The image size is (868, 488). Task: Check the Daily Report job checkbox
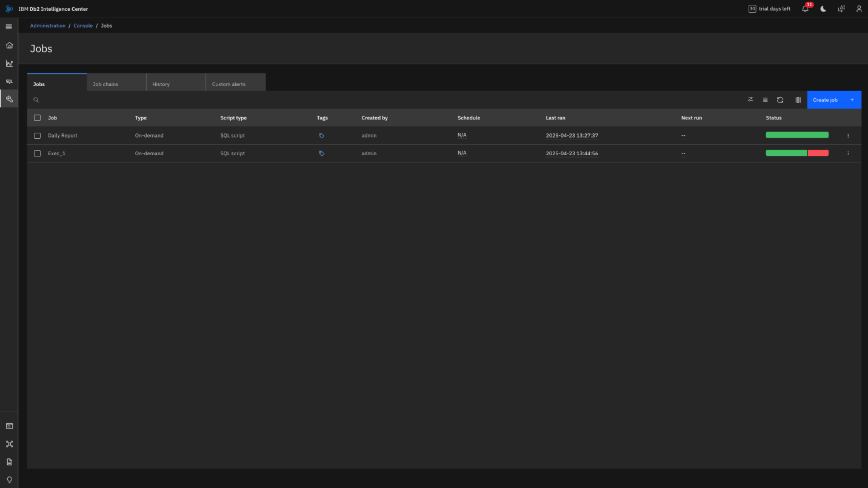pos(37,136)
